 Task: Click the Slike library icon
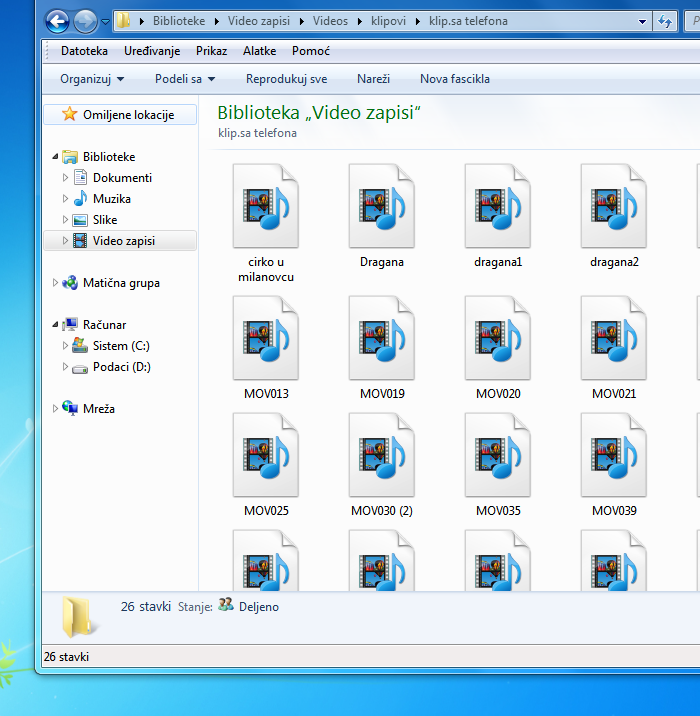tap(80, 220)
